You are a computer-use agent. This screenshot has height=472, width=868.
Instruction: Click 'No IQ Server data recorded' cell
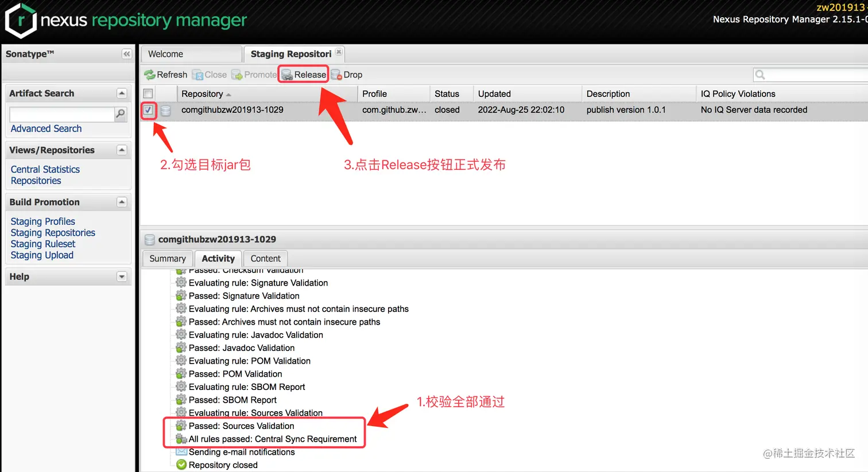(x=754, y=110)
